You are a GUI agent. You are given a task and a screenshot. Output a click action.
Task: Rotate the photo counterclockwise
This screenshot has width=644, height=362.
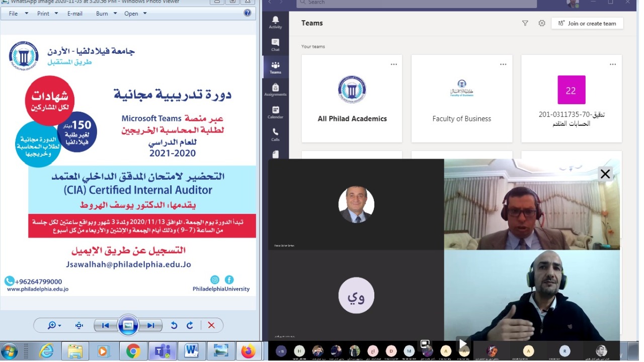click(174, 326)
